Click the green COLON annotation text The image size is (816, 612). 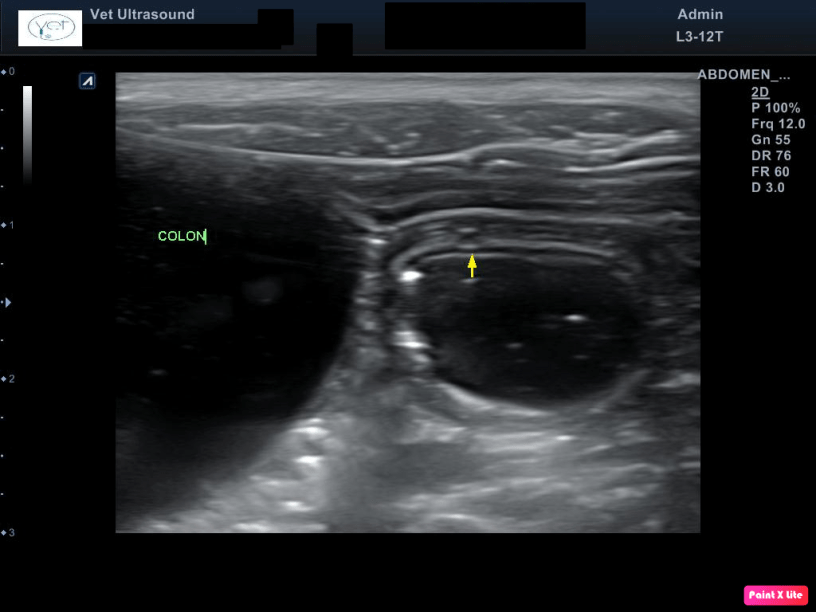[181, 237]
